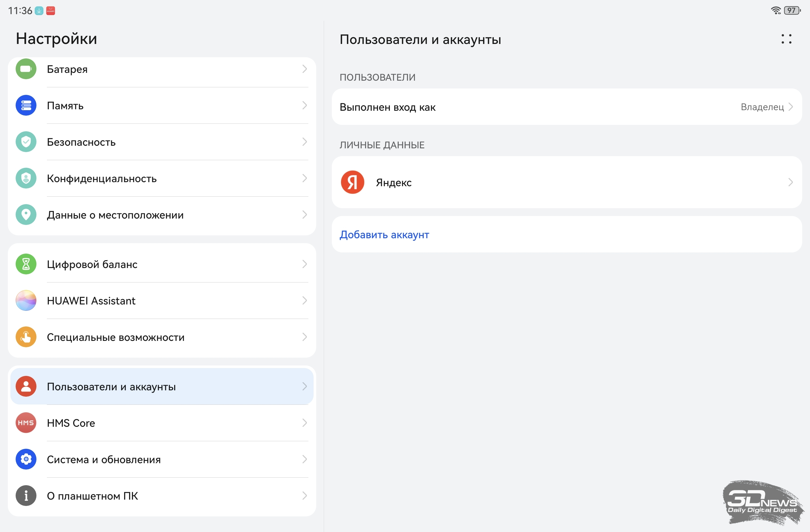
Task: Tap the HUAWEI Assistant gradient icon
Action: (26, 300)
